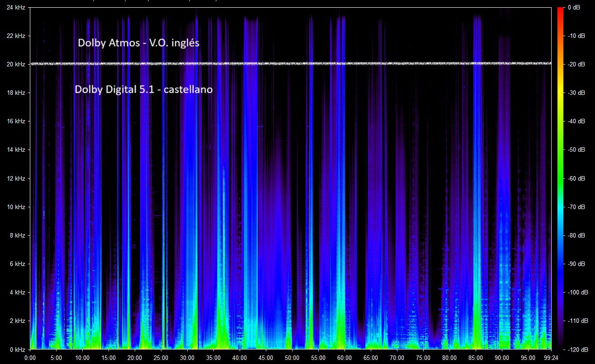Click the 40:00 time axis label
595x364 pixels.
tap(240, 357)
